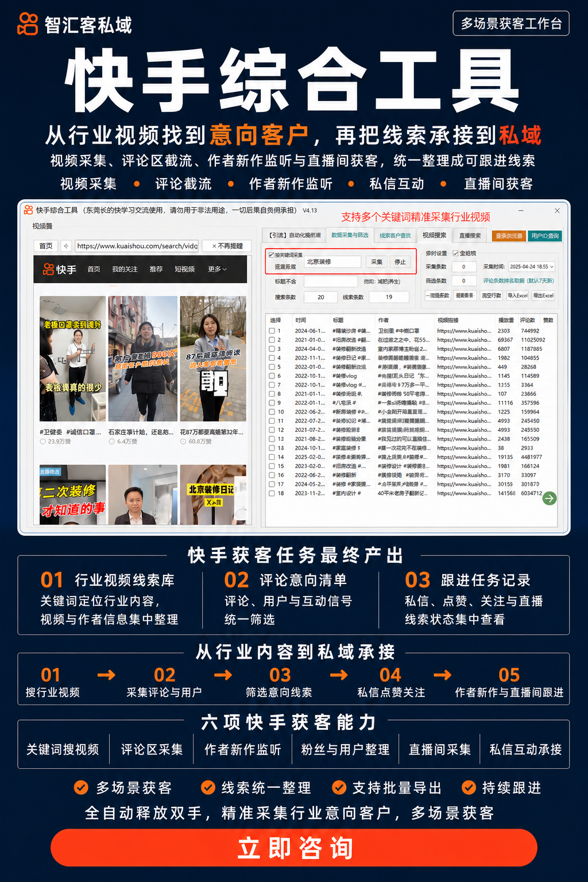Open the 线索客户查找 tab
588x882 pixels.
395,235
